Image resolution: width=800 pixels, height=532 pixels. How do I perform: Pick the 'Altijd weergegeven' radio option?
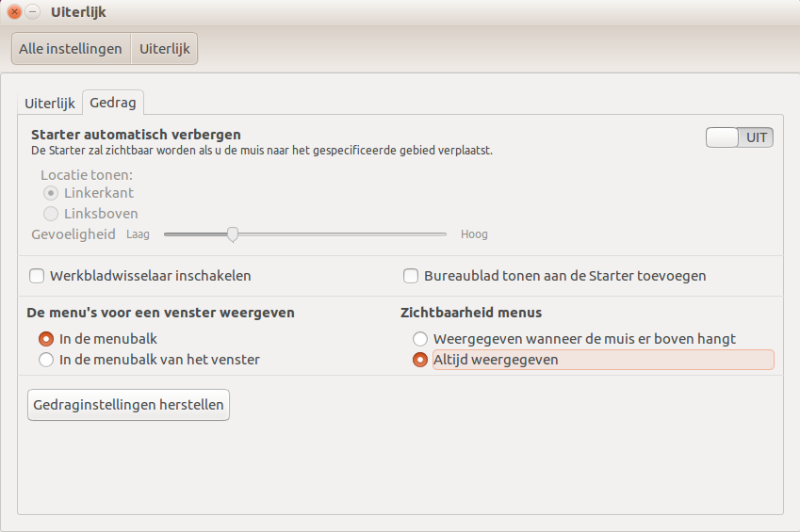coord(420,360)
